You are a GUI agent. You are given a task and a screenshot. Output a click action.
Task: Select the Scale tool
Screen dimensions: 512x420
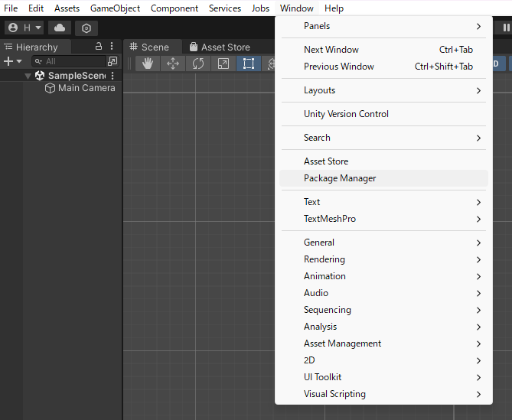(223, 63)
